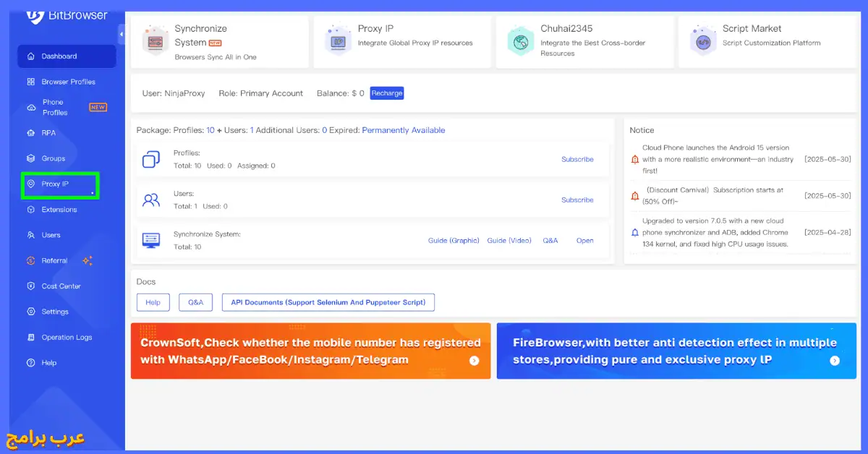Click the RPA robot icon
Viewport: 868px width, 454px height.
30,133
